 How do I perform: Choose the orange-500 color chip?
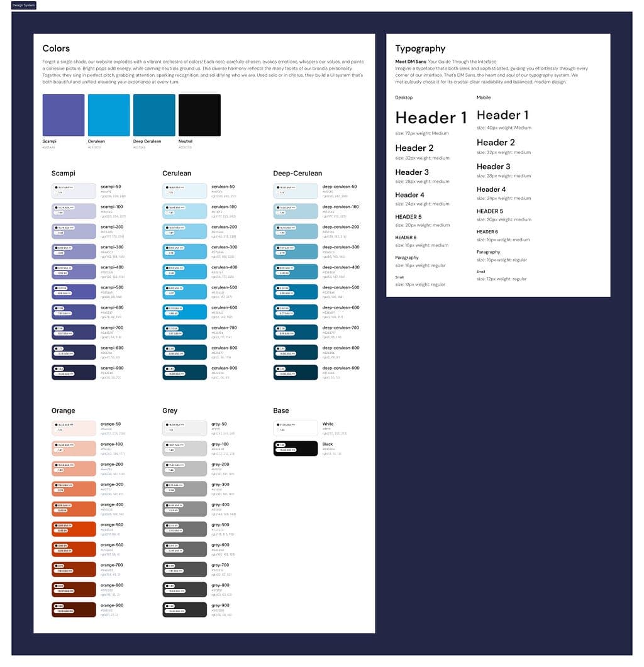pyautogui.click(x=74, y=529)
